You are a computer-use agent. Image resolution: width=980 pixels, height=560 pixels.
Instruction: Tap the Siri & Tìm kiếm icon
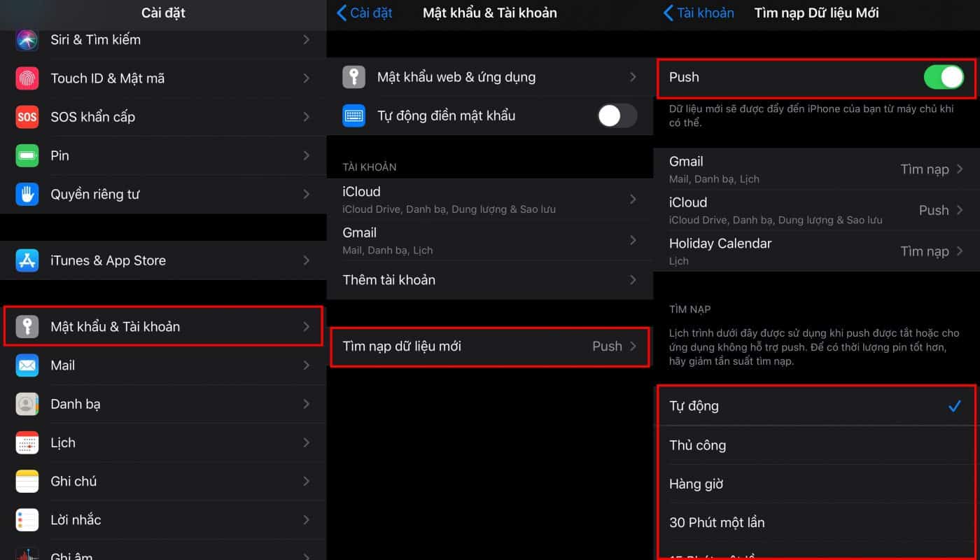[x=27, y=40]
